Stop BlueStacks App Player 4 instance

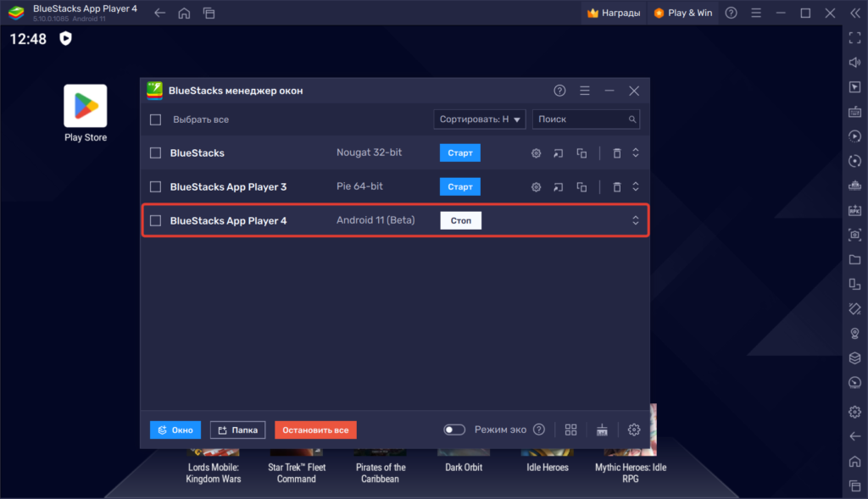(x=460, y=219)
